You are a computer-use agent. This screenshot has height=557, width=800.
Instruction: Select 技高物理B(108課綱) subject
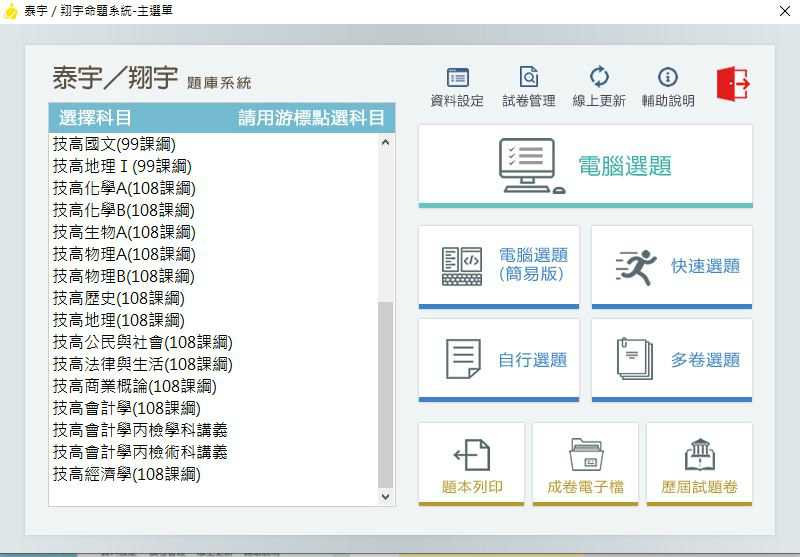pos(213,276)
